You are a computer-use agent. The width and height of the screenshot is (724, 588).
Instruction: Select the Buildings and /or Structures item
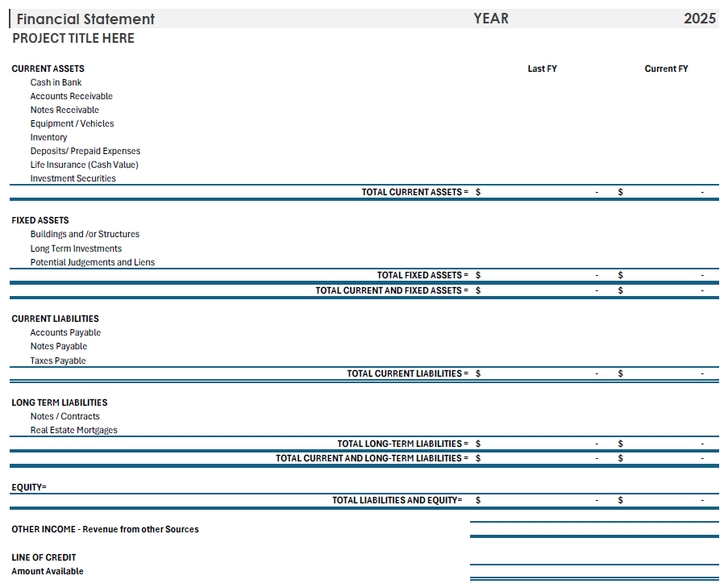coord(85,234)
